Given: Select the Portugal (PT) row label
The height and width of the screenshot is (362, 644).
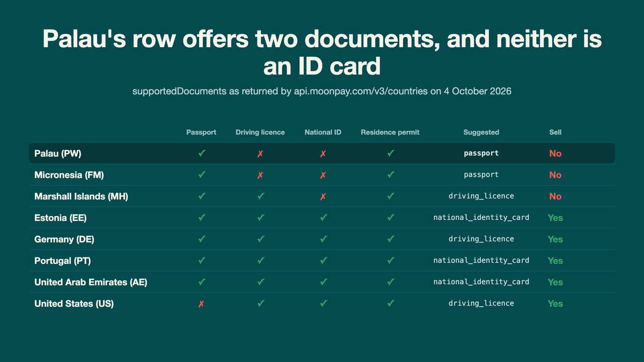Looking at the screenshot, I should pos(63,261).
